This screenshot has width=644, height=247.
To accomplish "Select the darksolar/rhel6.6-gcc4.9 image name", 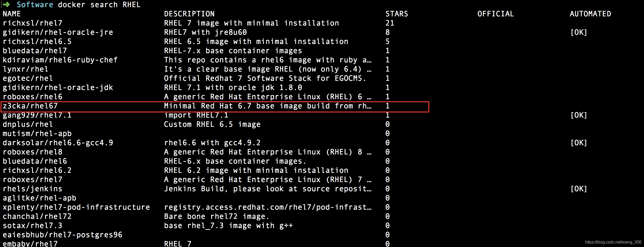I will (58, 143).
